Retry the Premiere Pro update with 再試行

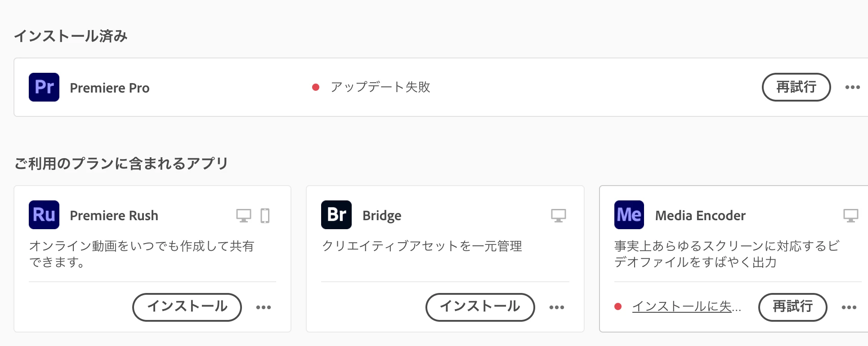[x=796, y=87]
